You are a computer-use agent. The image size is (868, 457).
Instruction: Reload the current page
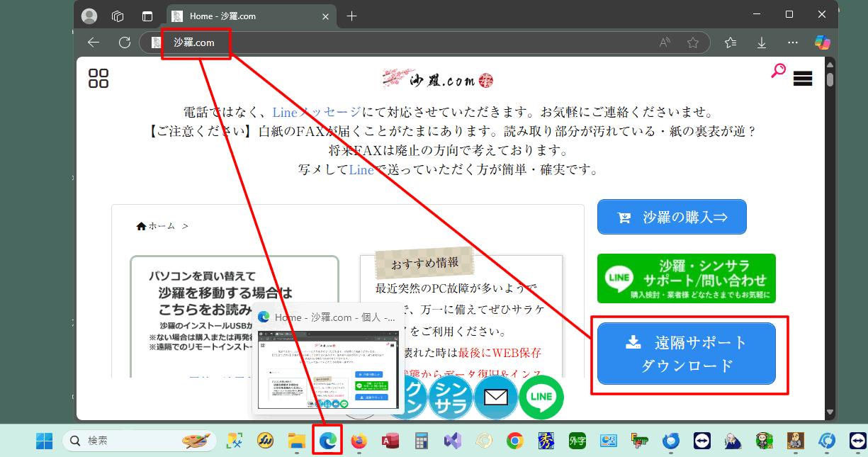(x=125, y=43)
